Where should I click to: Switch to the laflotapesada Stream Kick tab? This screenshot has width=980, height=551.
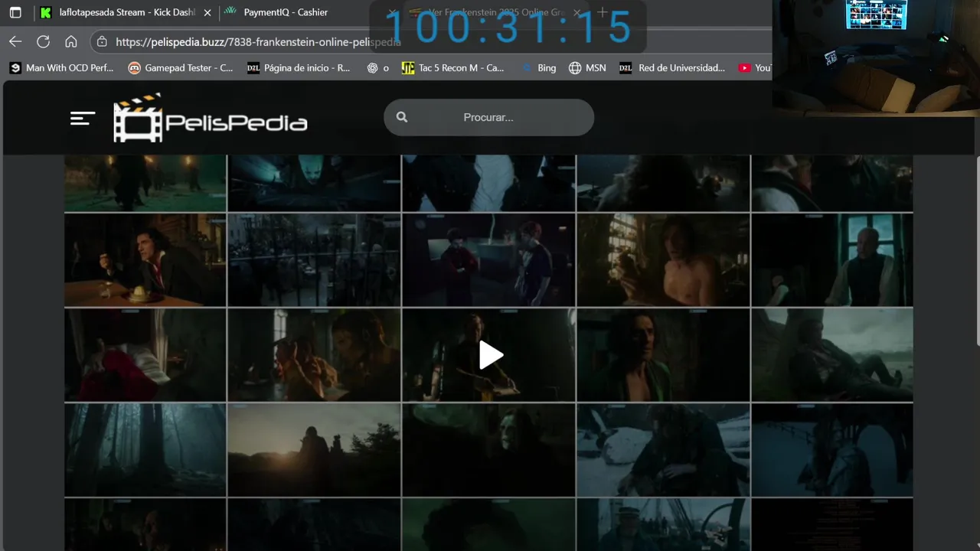click(126, 12)
